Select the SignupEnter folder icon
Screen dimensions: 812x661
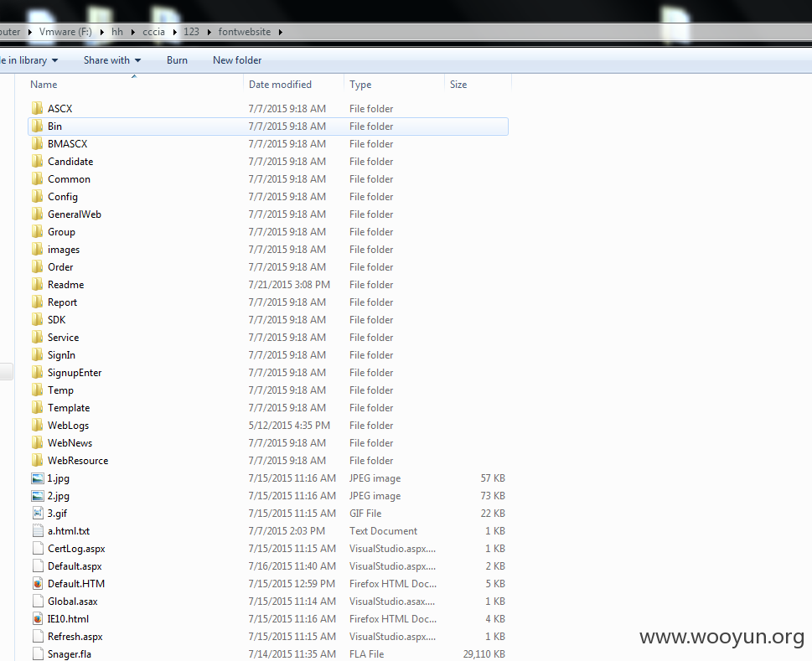pyautogui.click(x=37, y=372)
